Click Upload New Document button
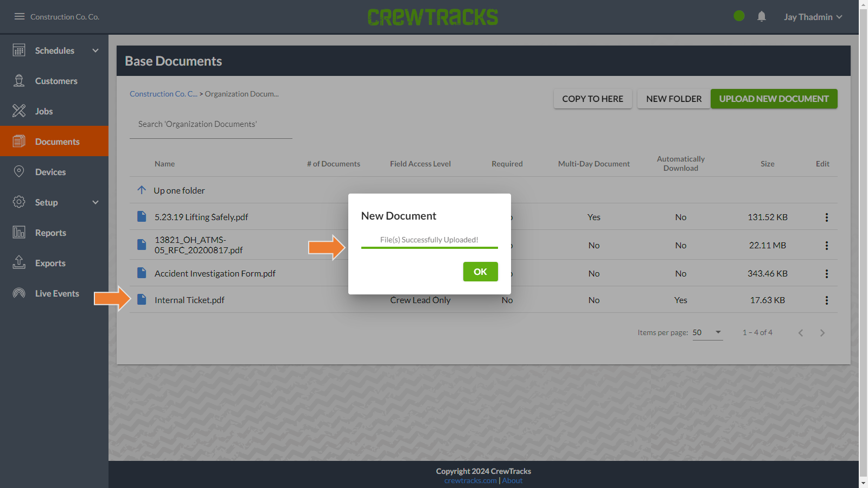This screenshot has width=868, height=488. [774, 99]
